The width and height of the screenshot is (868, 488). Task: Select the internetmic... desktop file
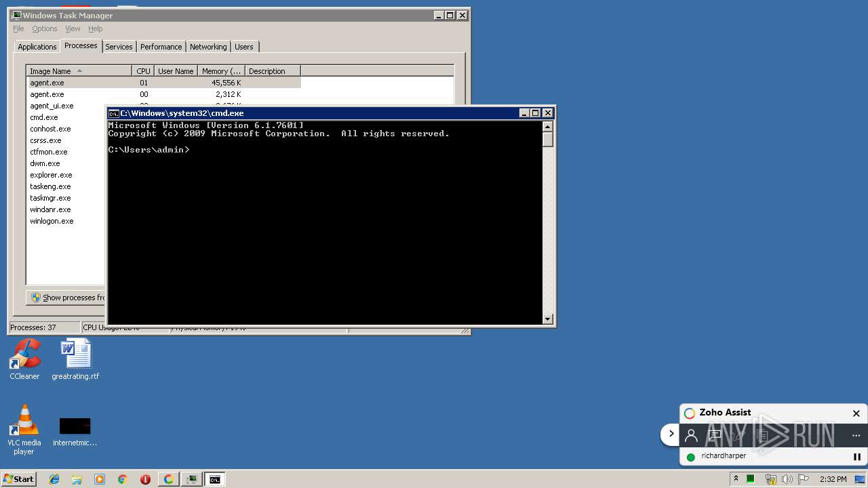[x=75, y=431]
